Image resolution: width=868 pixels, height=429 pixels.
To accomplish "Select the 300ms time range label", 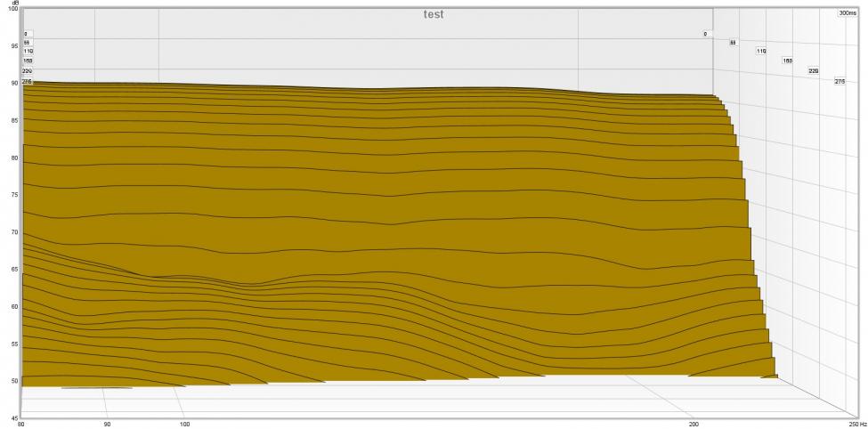I will (847, 13).
